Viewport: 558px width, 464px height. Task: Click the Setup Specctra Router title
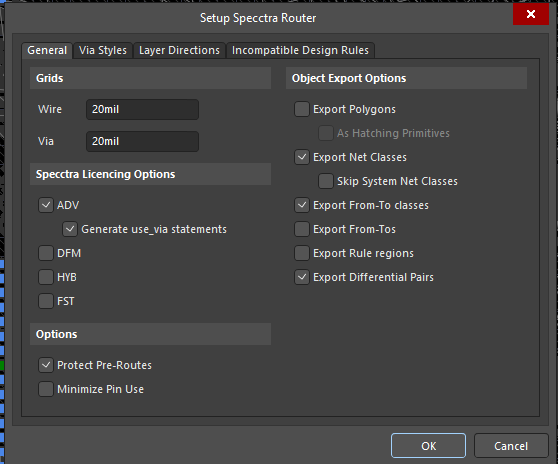click(258, 18)
